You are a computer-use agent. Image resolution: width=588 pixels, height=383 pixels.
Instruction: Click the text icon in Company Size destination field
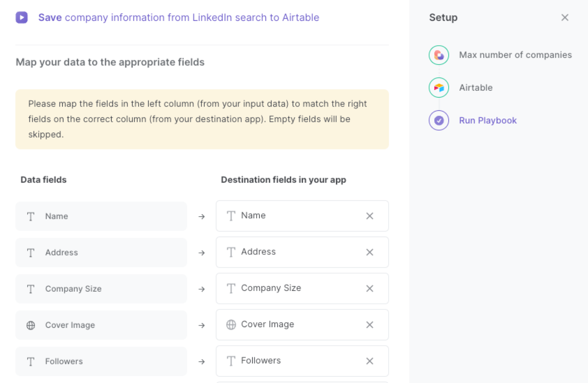[x=231, y=289]
